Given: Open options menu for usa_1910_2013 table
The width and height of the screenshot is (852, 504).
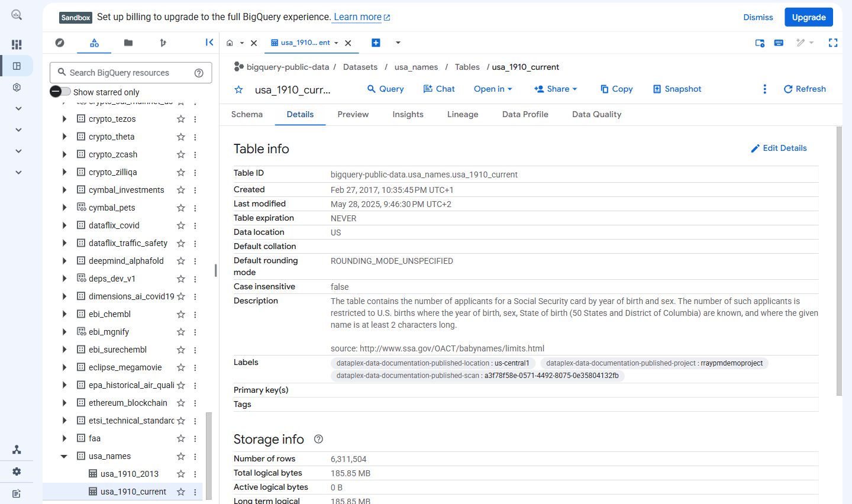Looking at the screenshot, I should (195, 474).
